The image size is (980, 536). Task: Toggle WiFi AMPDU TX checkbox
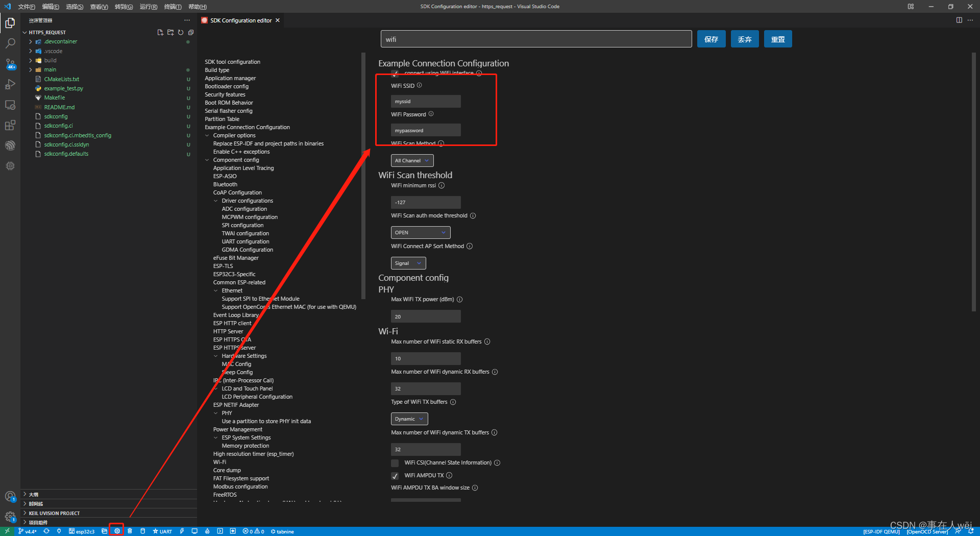395,476
